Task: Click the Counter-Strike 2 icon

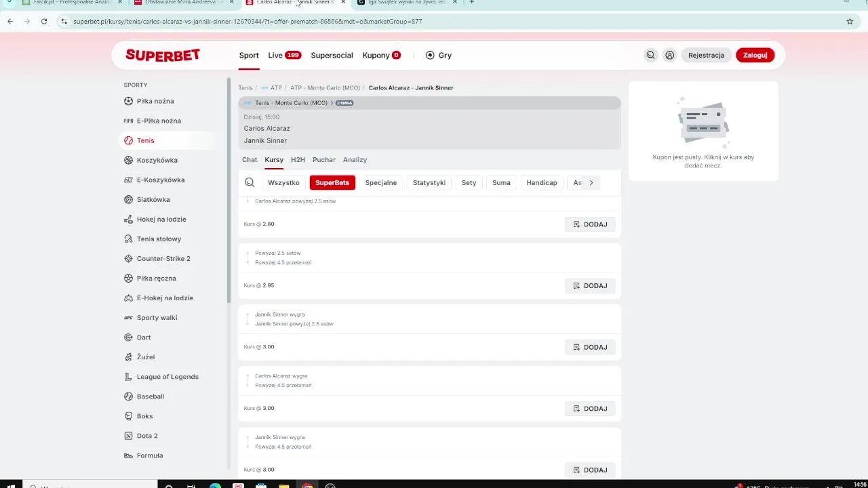Action: [x=128, y=258]
